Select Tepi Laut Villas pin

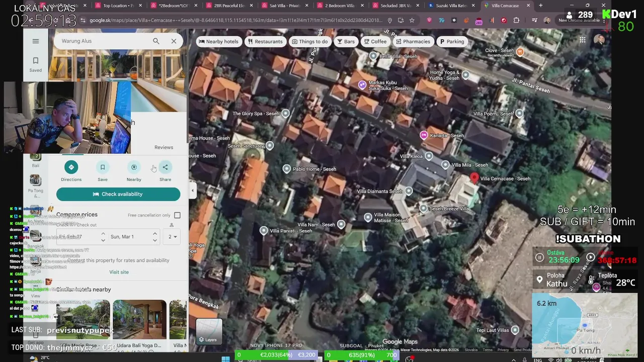tap(515, 330)
